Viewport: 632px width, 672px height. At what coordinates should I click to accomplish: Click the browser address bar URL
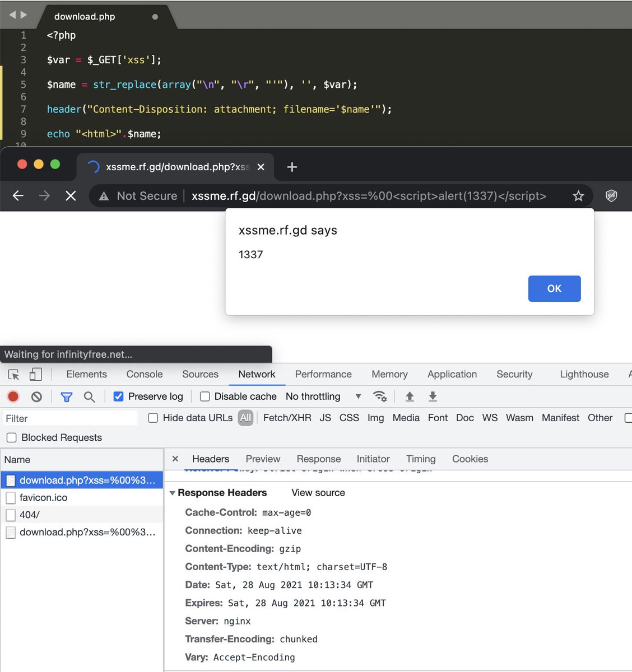click(369, 196)
